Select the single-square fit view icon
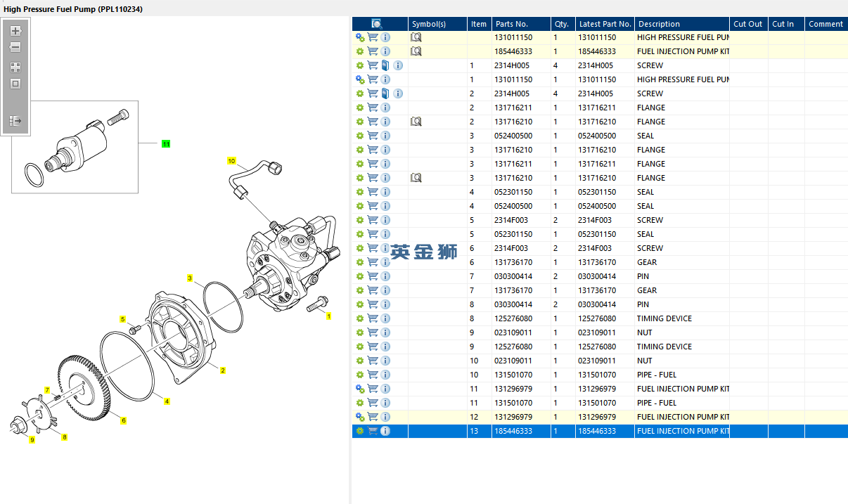The width and height of the screenshot is (848, 504). tap(15, 84)
